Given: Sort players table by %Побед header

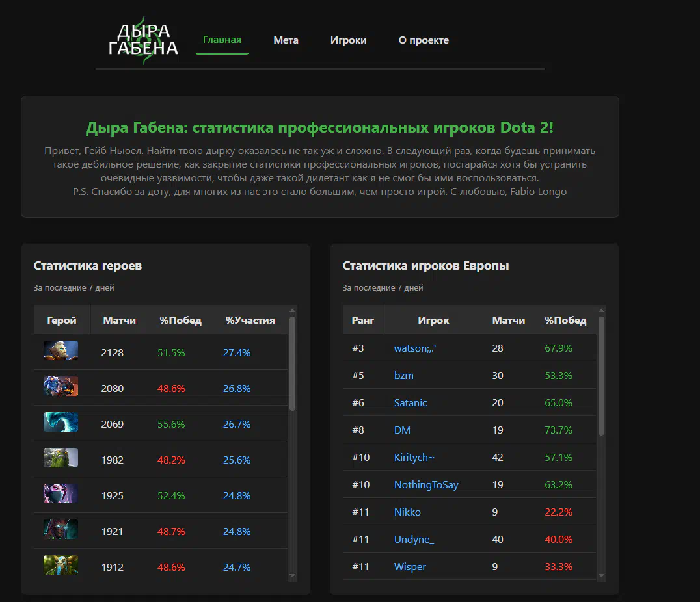Looking at the screenshot, I should tap(565, 320).
